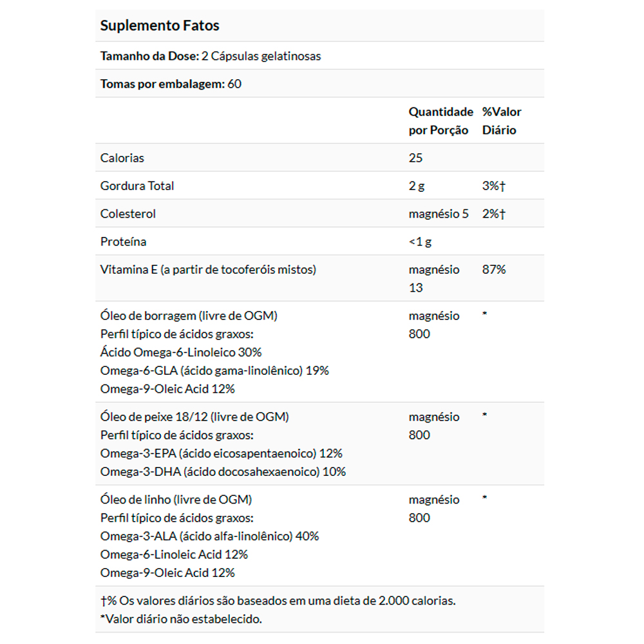Screen dimensions: 644x644
Task: Click the Proteína <1 g amount
Action: point(420,241)
